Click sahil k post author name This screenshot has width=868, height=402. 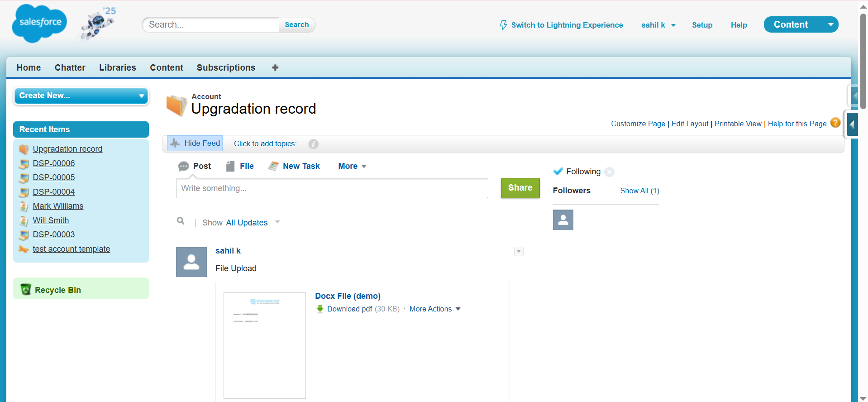pyautogui.click(x=228, y=251)
